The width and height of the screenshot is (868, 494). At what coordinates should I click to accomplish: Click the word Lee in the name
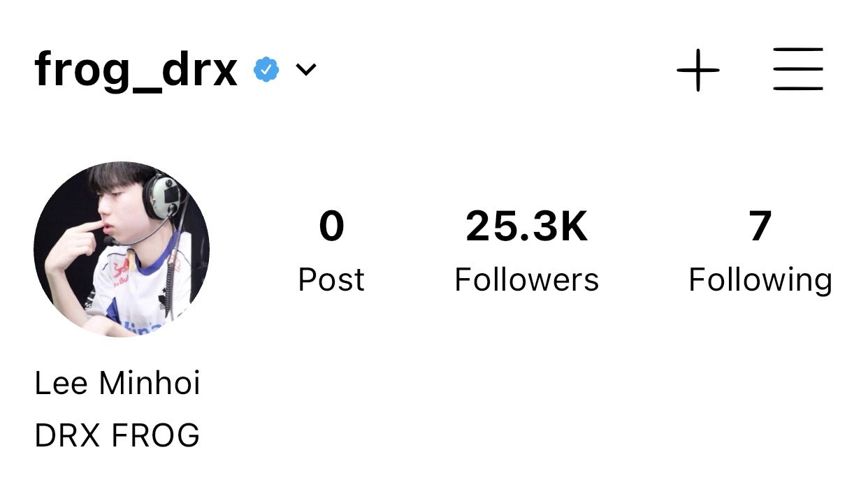point(62,383)
